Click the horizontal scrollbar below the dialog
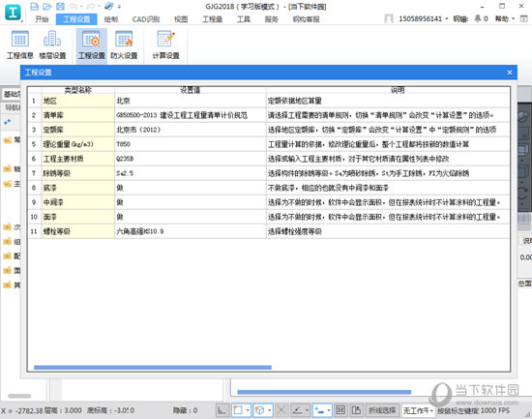The height and width of the screenshot is (419, 532). coord(324,392)
